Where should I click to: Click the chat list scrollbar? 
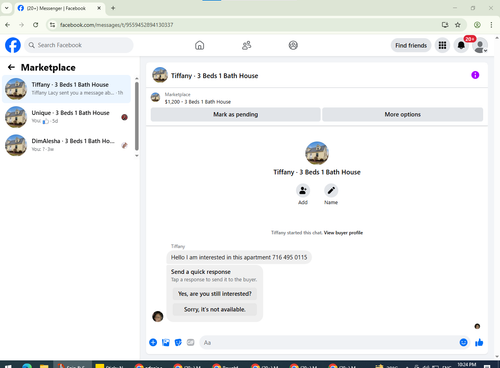click(x=137, y=116)
